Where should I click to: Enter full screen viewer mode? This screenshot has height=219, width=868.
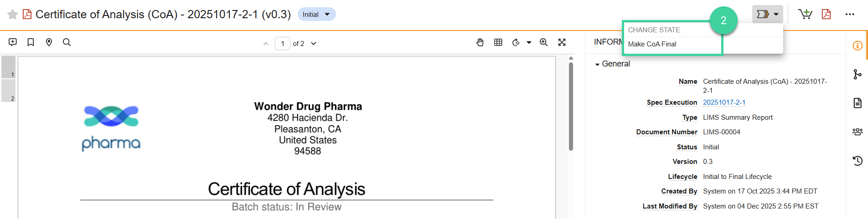tap(562, 42)
